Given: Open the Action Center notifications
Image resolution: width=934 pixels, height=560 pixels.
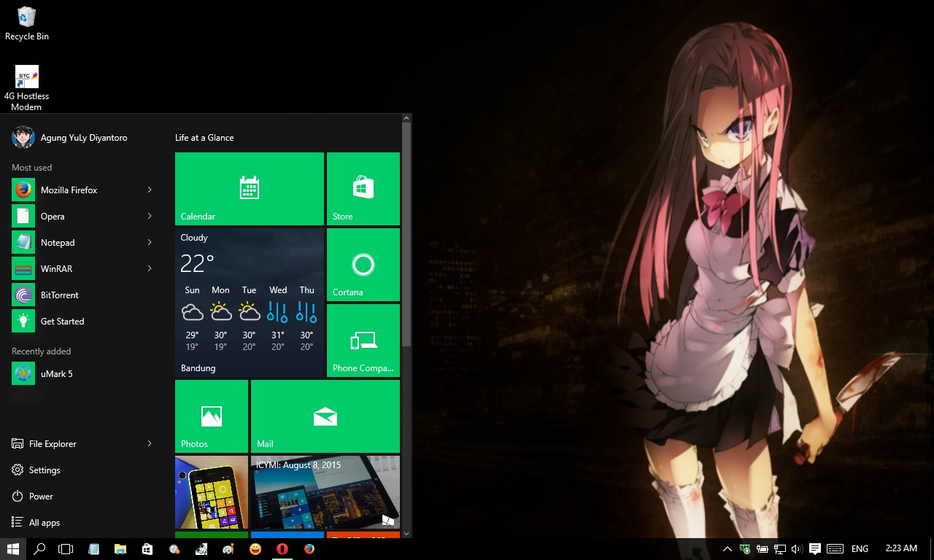Looking at the screenshot, I should 816,549.
